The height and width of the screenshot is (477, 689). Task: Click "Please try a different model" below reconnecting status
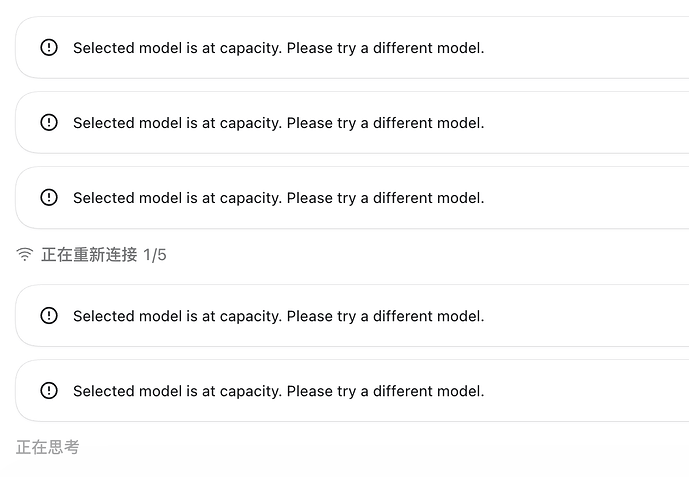tap(385, 316)
